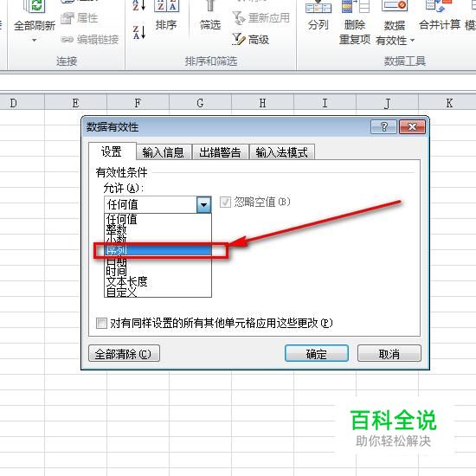This screenshot has width=476, height=476.
Task: Choose 时间 from the allow list
Action: click(158, 271)
